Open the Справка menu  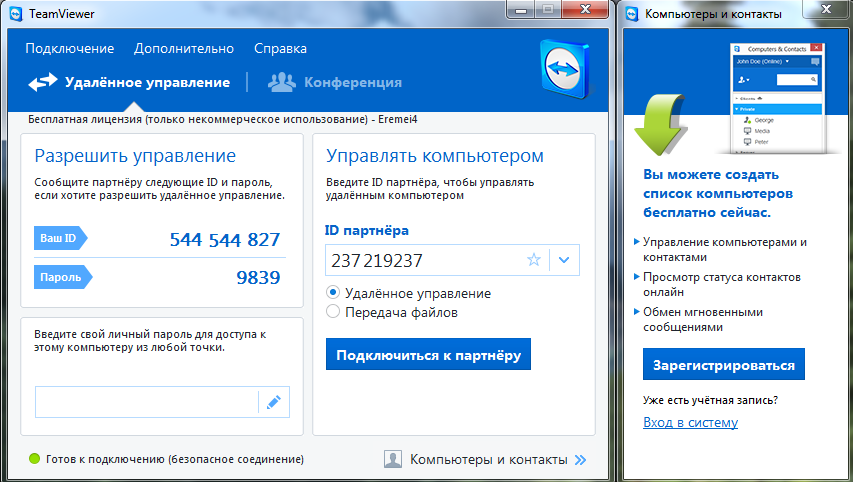pos(280,48)
